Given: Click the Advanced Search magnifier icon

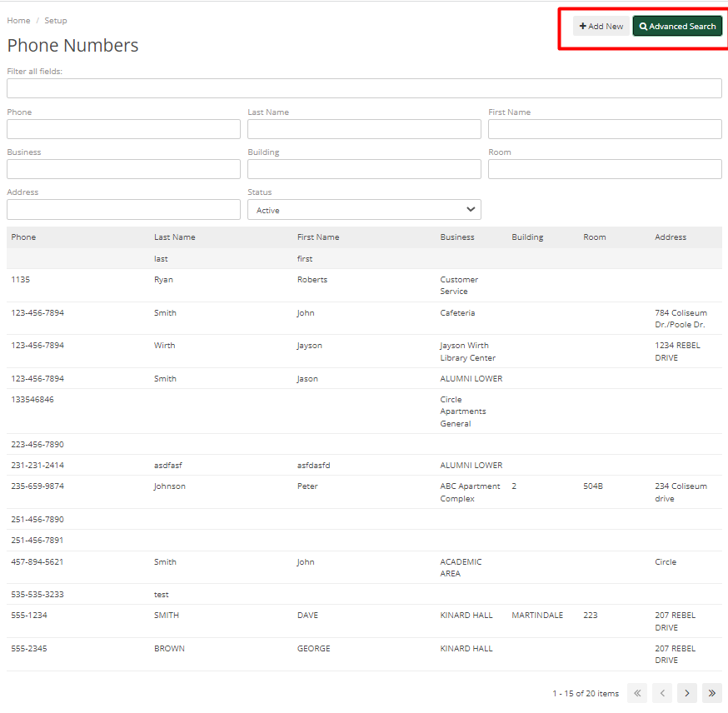Looking at the screenshot, I should pos(646,26).
